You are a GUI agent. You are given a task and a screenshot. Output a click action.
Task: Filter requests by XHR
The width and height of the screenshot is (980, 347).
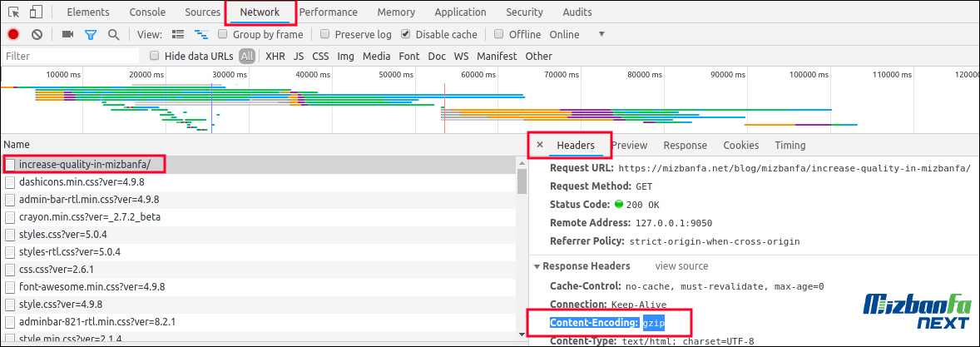[275, 57]
